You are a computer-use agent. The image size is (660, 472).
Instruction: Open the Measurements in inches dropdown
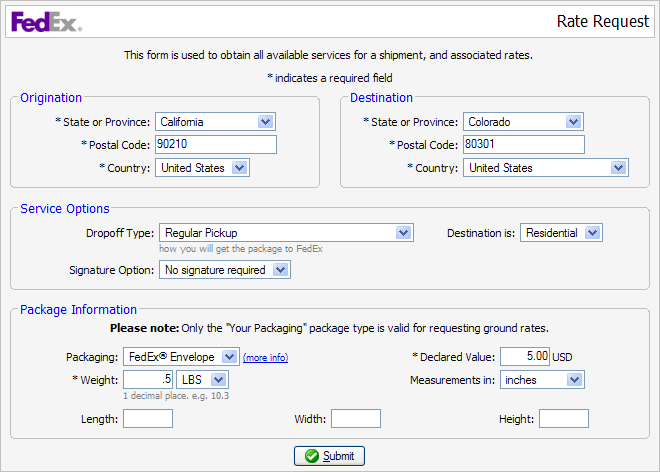(542, 379)
